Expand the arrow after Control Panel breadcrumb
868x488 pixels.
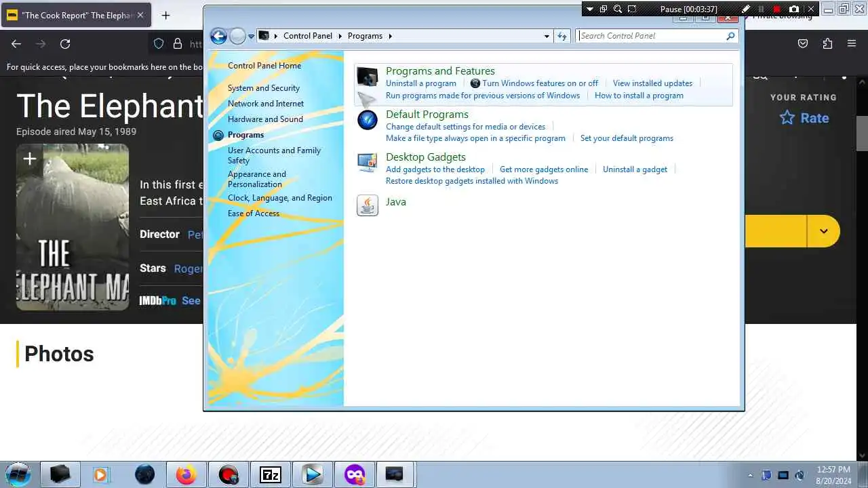[339, 36]
